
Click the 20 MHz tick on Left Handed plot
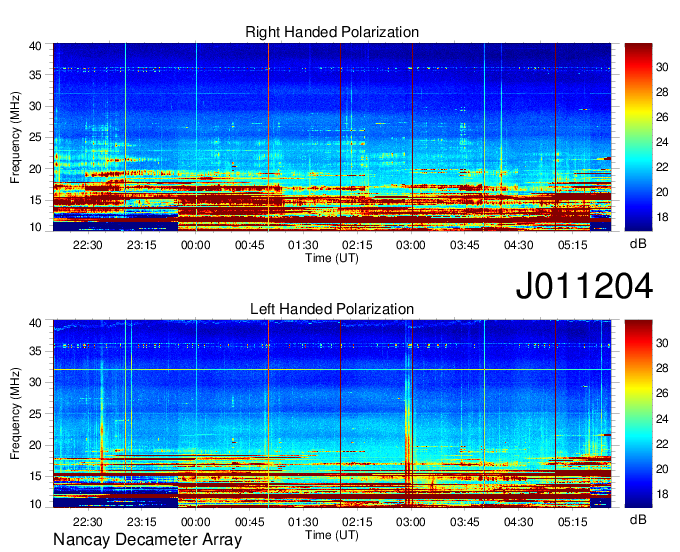(x=35, y=445)
